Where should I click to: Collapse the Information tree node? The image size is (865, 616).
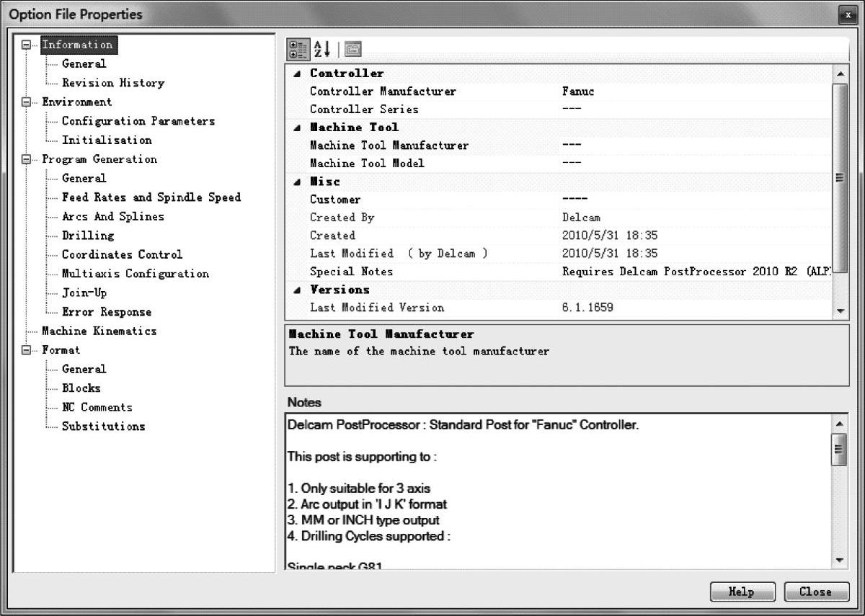(x=27, y=45)
